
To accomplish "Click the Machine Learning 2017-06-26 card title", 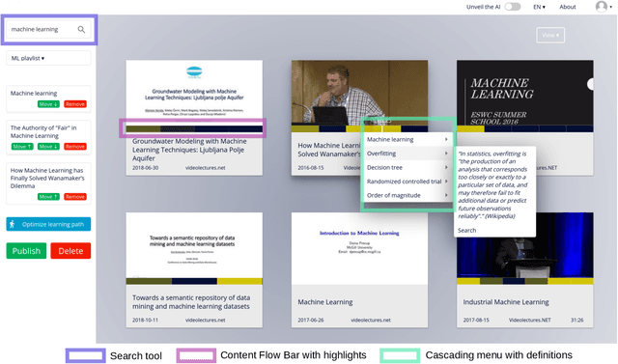I will click(325, 302).
